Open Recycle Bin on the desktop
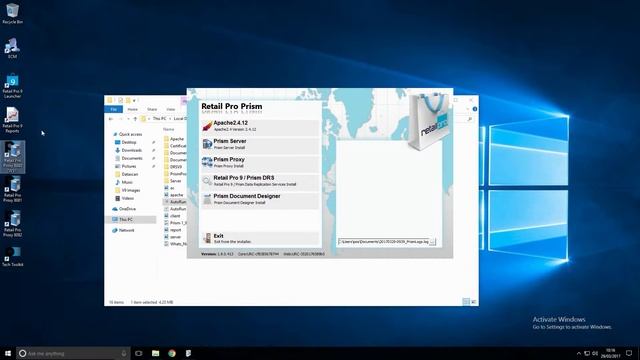 (x=12, y=13)
